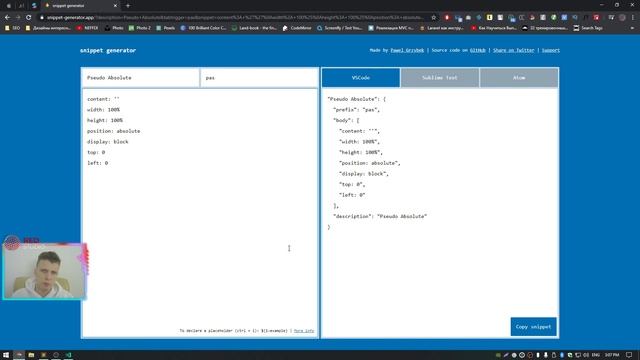Open a new browser tab with the plus
The height and width of the screenshot is (360, 640).
pos(128,6)
